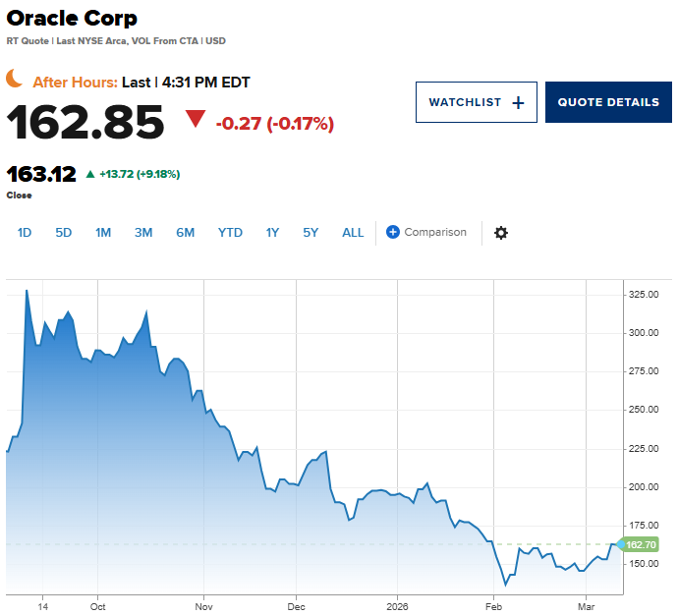Select the 5D time range
Image resolution: width=678 pixels, height=616 pixels.
click(x=64, y=233)
